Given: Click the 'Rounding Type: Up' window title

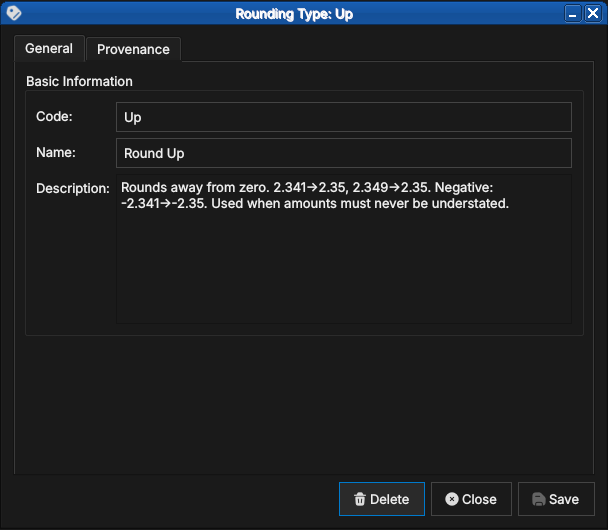Looking at the screenshot, I should 294,14.
